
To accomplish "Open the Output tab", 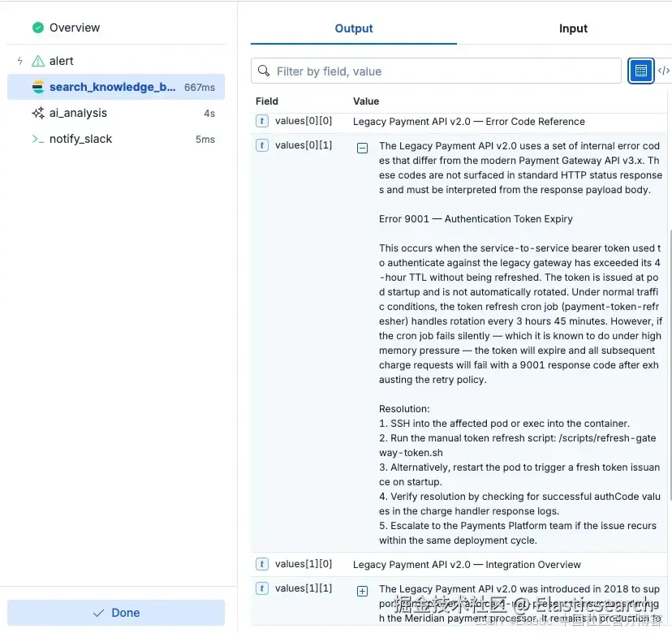I will click(x=354, y=28).
